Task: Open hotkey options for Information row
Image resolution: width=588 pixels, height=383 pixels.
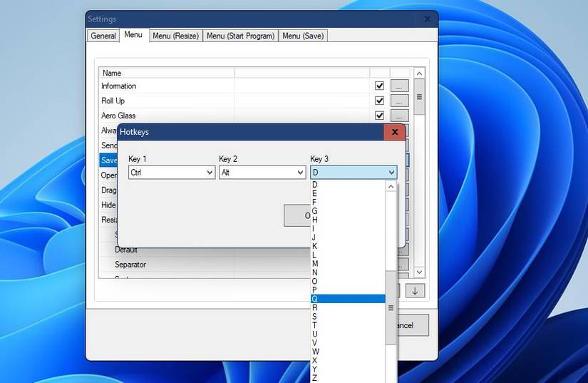Action: (x=399, y=86)
